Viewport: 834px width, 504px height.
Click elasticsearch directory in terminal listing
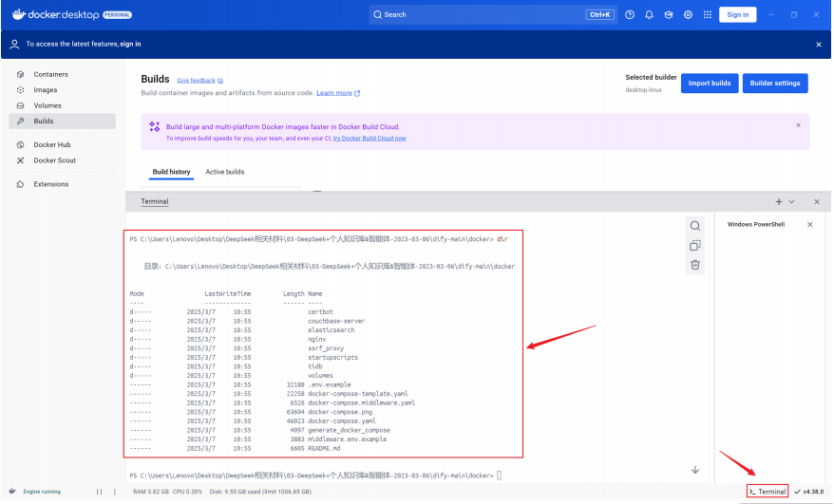coord(331,330)
